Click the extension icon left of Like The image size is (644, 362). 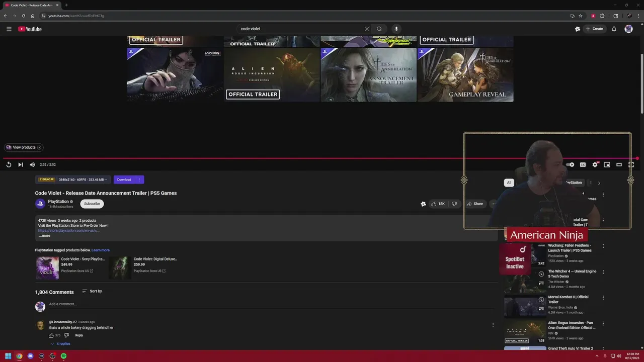tap(423, 204)
